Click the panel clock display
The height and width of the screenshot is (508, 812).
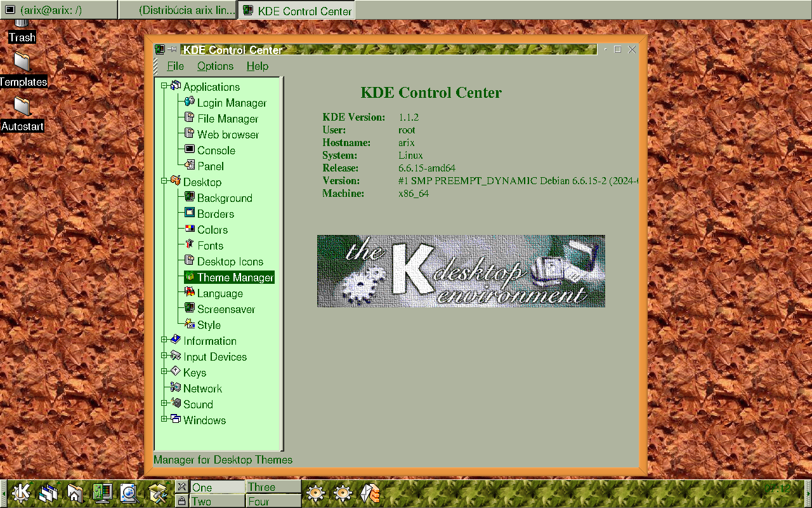click(x=778, y=490)
